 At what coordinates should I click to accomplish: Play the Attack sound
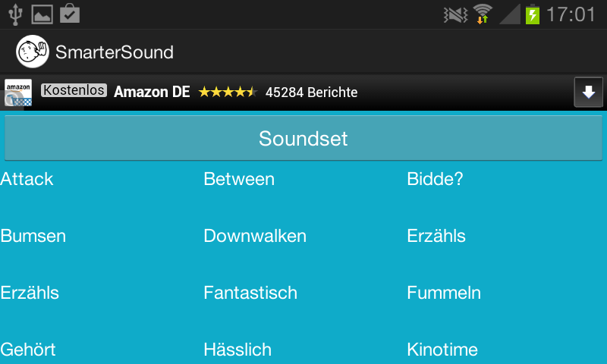coord(27,179)
